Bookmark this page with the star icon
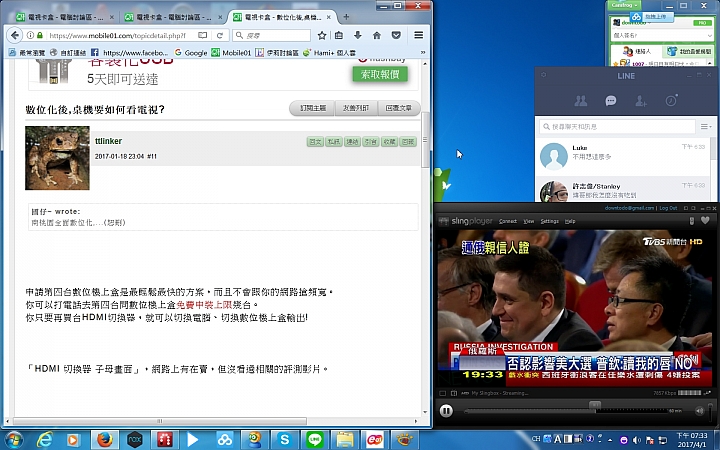720x450 pixels. [322, 35]
